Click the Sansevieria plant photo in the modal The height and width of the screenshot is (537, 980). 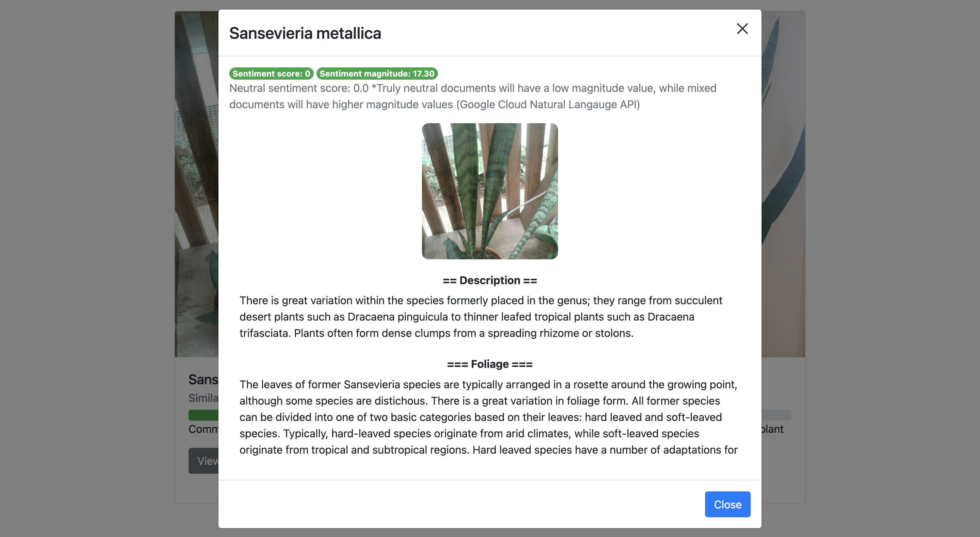pos(490,191)
